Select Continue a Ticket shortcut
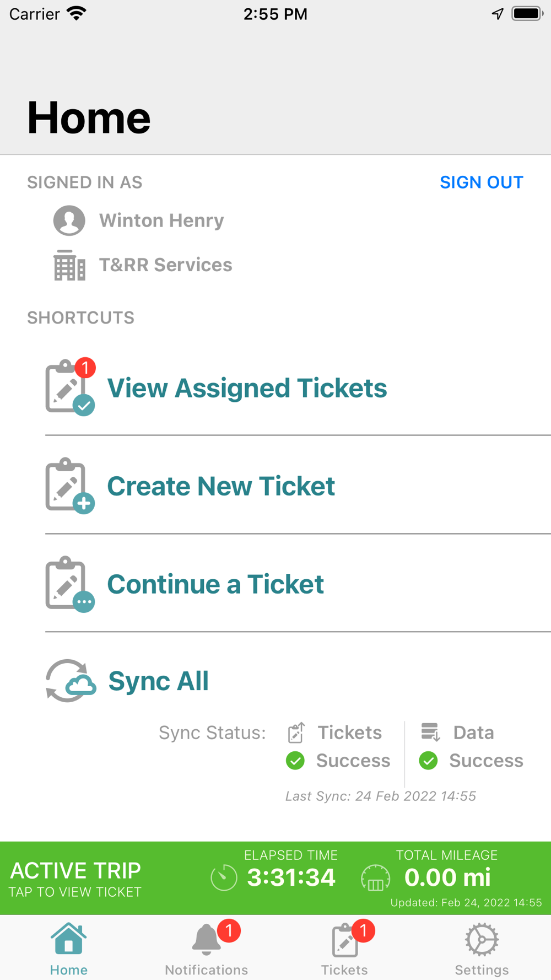 pyautogui.click(x=298, y=584)
